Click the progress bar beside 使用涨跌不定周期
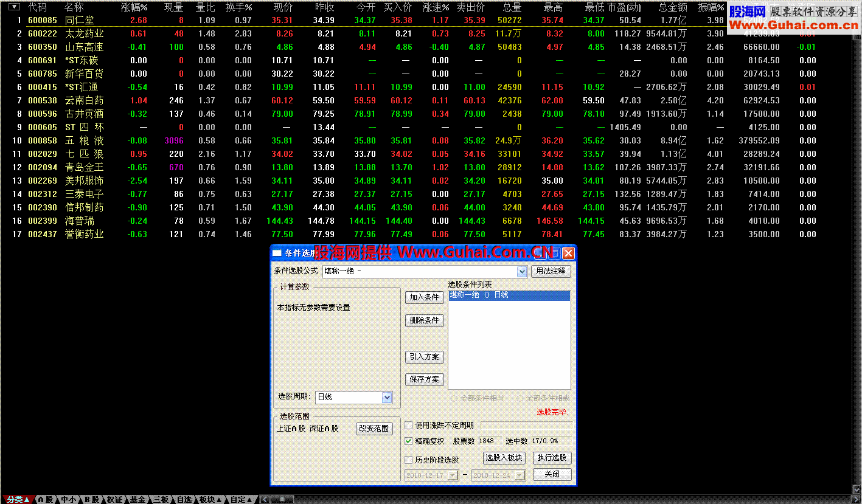The height and width of the screenshot is (504, 862). [x=526, y=426]
